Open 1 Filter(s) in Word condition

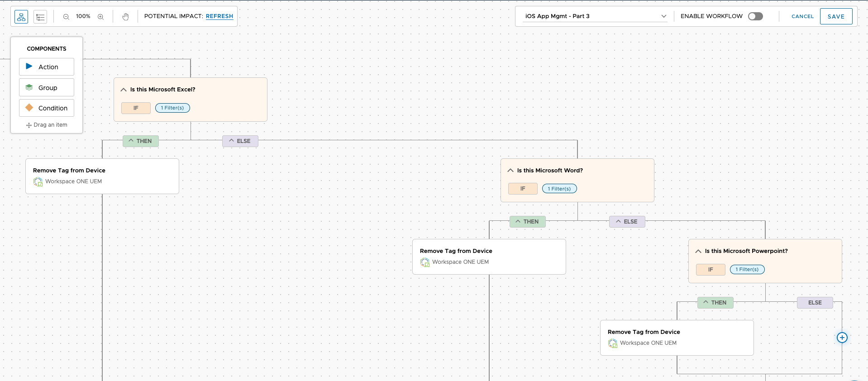coord(559,189)
